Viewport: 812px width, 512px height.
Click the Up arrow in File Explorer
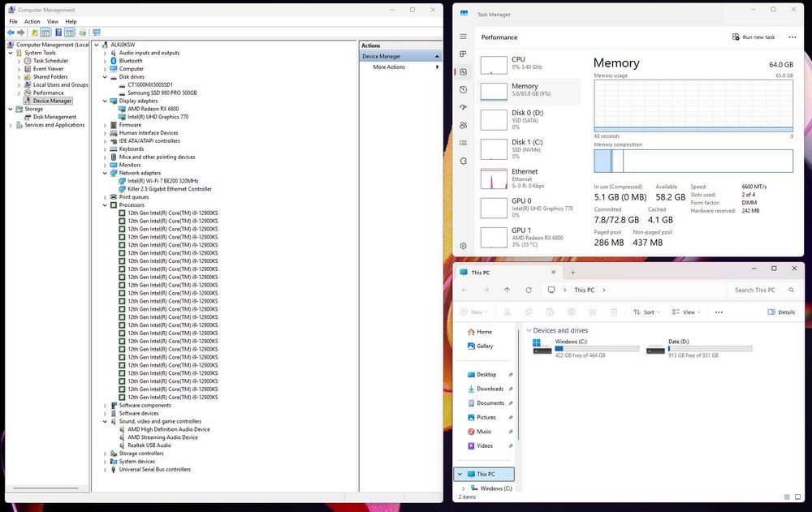(x=507, y=290)
